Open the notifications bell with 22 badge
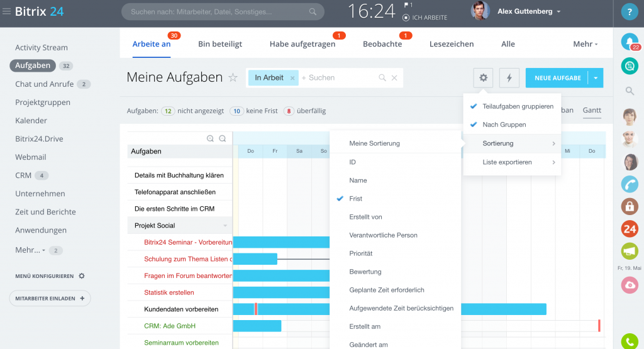Image resolution: width=644 pixels, height=349 pixels. [x=629, y=42]
